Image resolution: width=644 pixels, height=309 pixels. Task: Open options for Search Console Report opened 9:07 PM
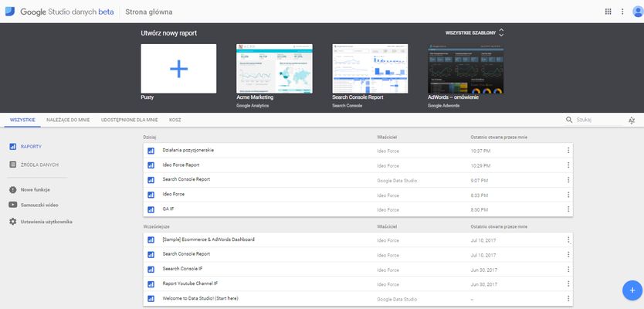point(568,180)
